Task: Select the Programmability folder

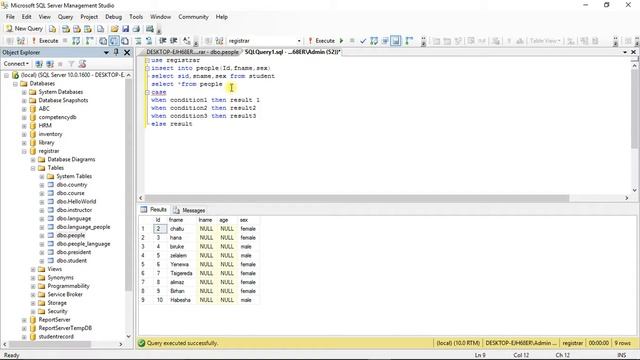Action: (x=68, y=286)
